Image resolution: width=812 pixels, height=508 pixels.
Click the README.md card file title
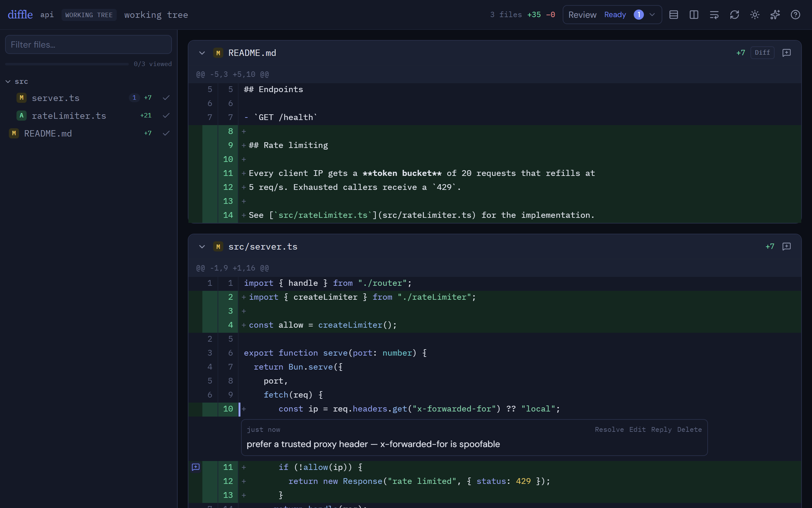tap(252, 53)
